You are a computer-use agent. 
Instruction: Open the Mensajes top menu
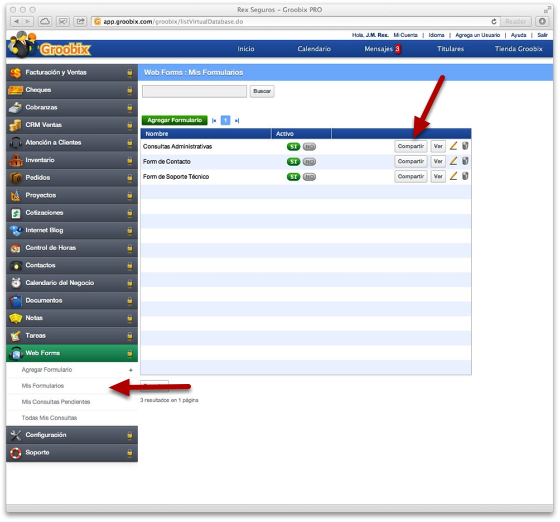click(382, 49)
